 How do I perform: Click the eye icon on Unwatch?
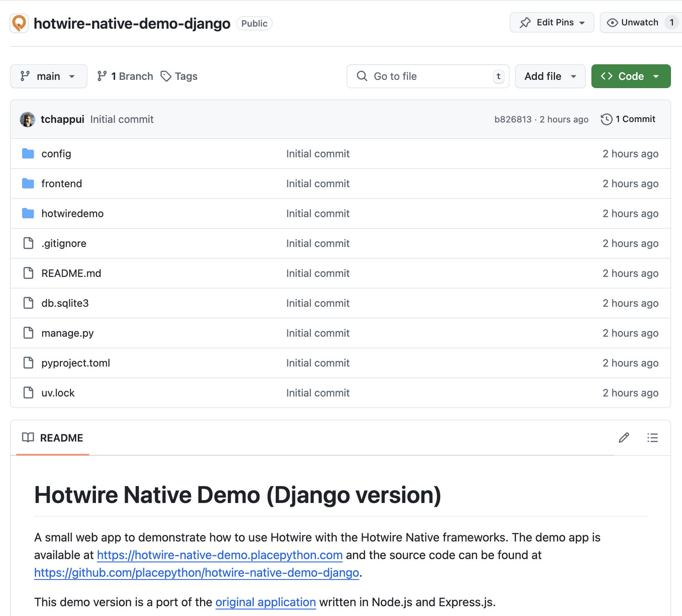tap(613, 23)
